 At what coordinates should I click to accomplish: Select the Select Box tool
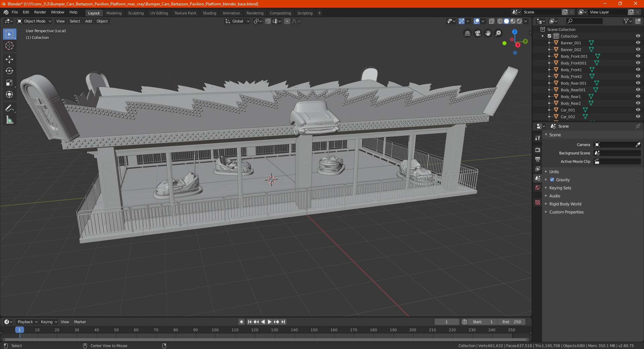click(x=9, y=34)
